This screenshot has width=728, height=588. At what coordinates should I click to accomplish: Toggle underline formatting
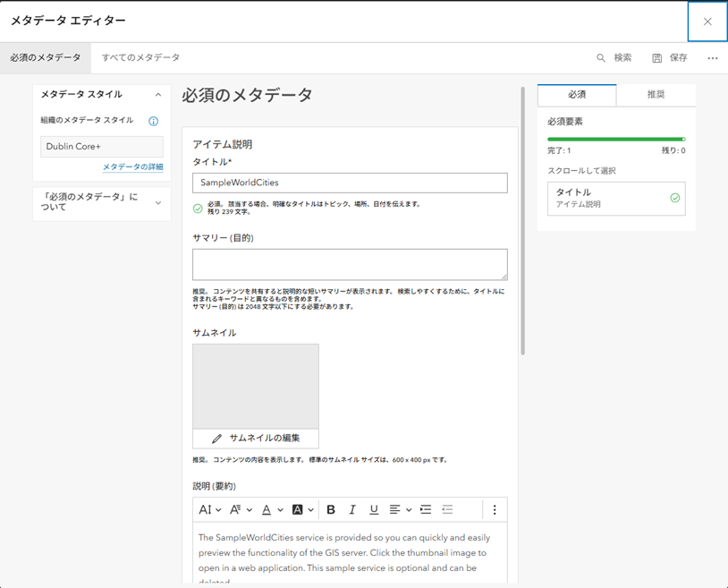(x=374, y=509)
